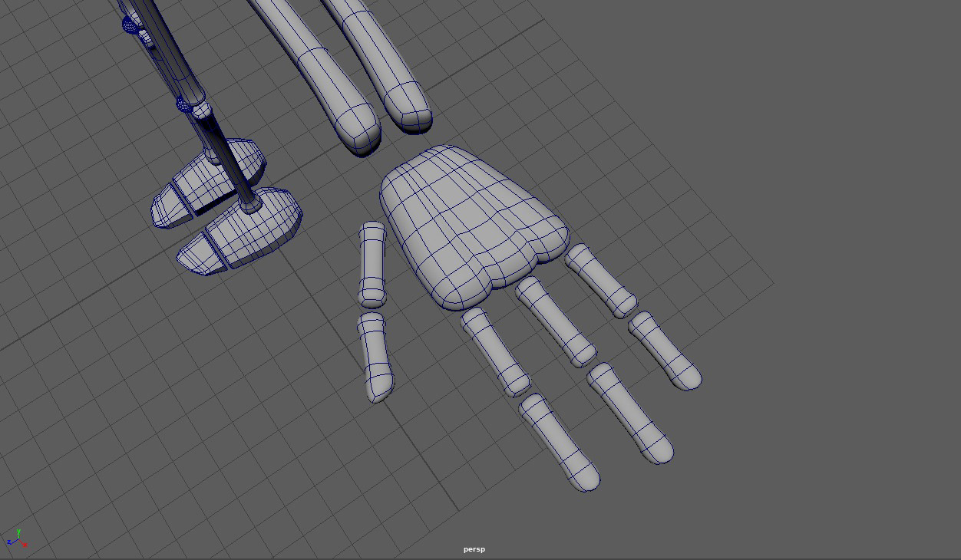This screenshot has height=560, width=961.
Task: Click the persp camera label
Action: coord(474,549)
